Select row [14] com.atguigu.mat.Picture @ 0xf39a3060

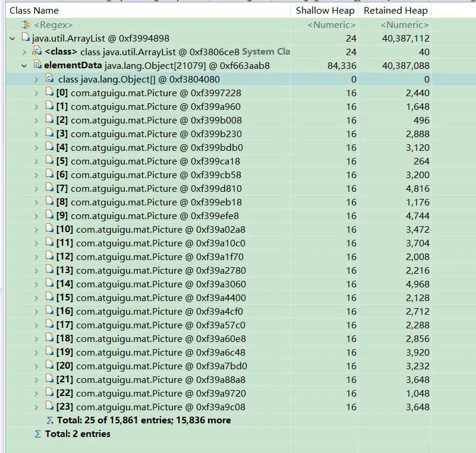click(x=219, y=284)
